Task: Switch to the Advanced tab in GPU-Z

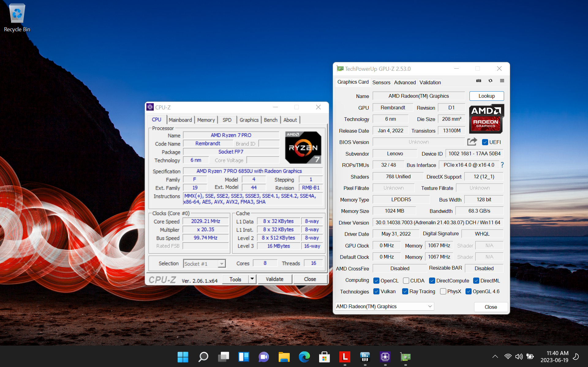Action: point(405,82)
